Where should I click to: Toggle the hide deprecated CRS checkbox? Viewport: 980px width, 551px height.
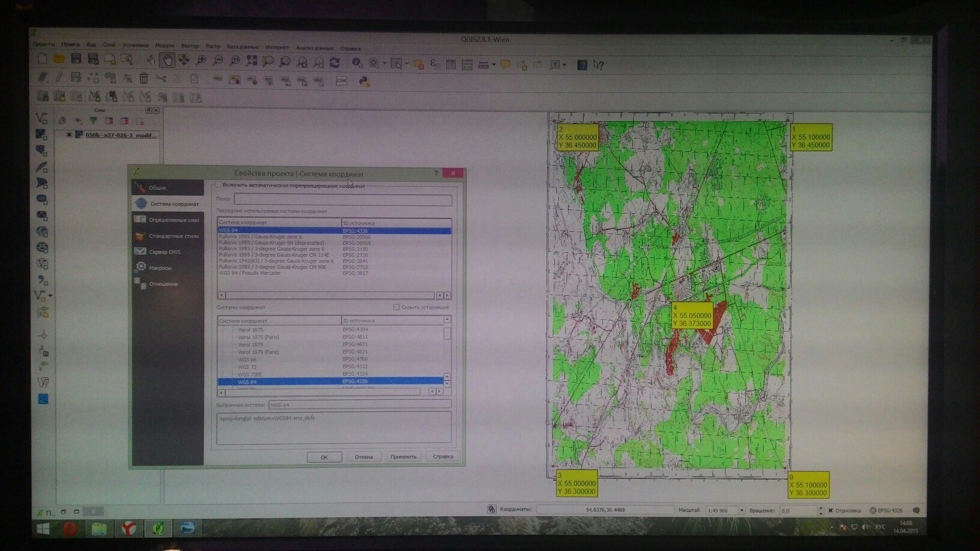(x=396, y=307)
